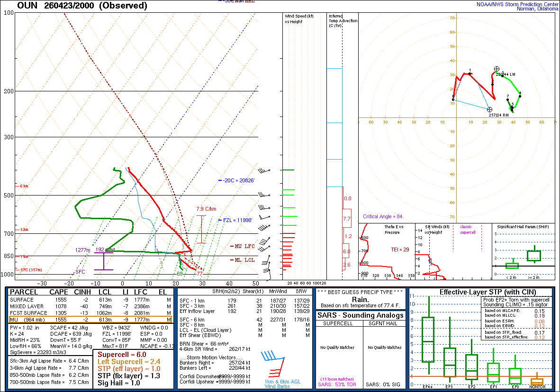560x392 pixels.
Task: Click 'WBZ = 9432'' value
Action: pyautogui.click(x=117, y=328)
